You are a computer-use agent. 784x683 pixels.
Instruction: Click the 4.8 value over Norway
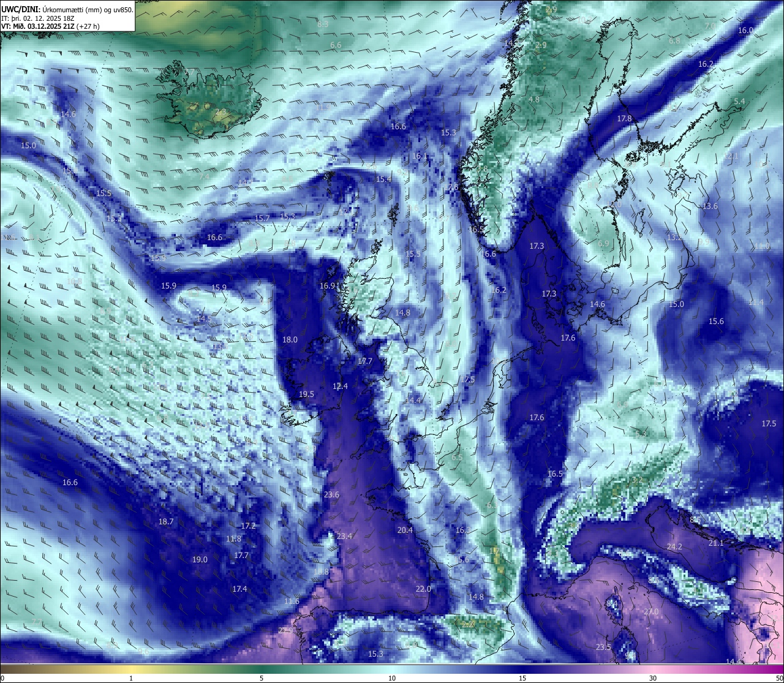(534, 100)
